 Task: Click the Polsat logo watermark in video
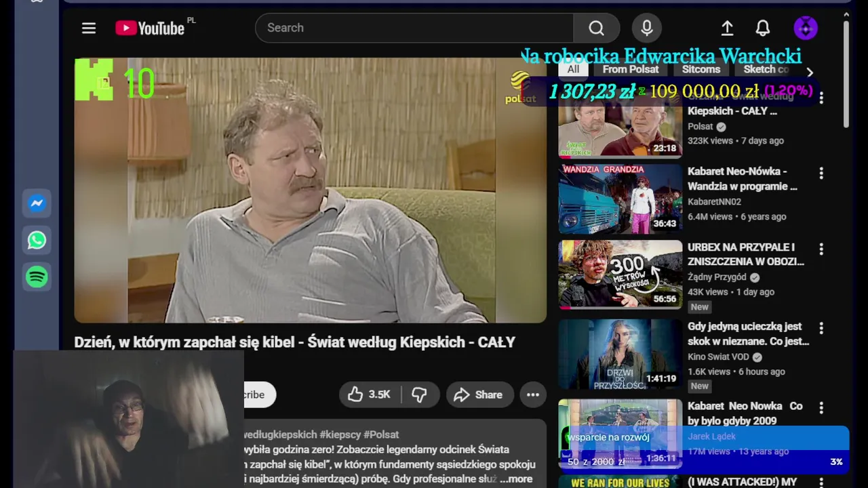point(521,88)
